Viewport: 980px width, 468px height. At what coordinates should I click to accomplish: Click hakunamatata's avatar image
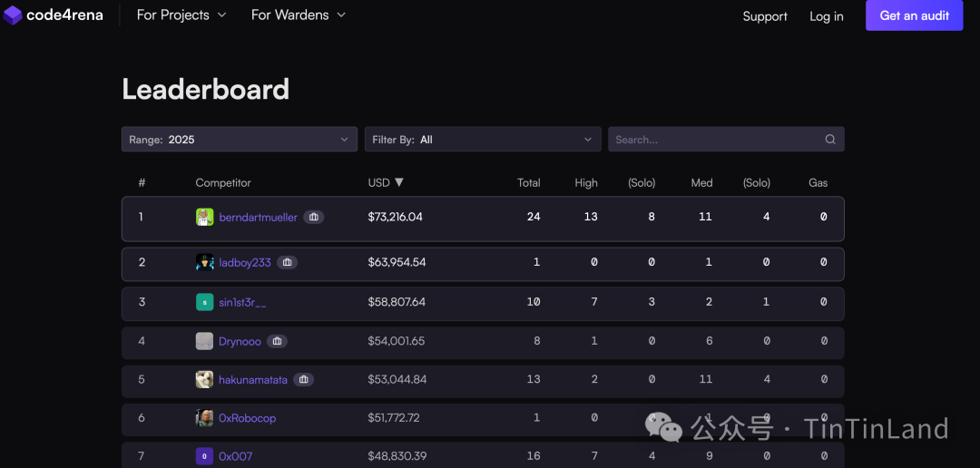204,379
